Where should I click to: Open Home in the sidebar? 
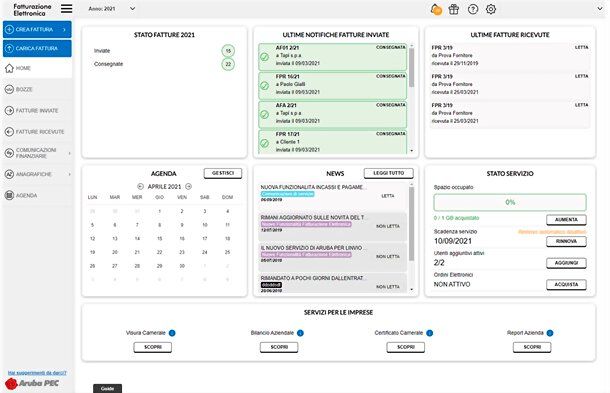[37, 68]
